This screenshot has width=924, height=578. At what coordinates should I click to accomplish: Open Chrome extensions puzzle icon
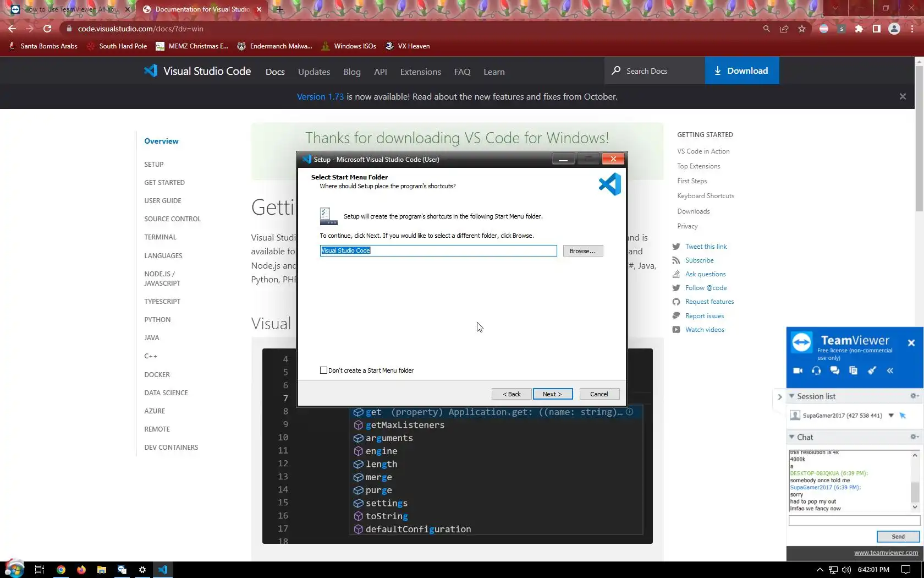pyautogui.click(x=859, y=29)
